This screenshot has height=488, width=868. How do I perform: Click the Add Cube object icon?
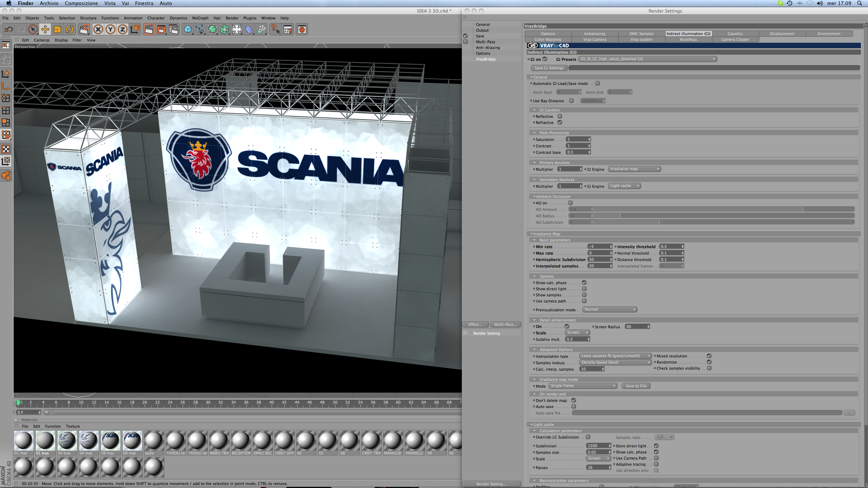pyautogui.click(x=187, y=30)
